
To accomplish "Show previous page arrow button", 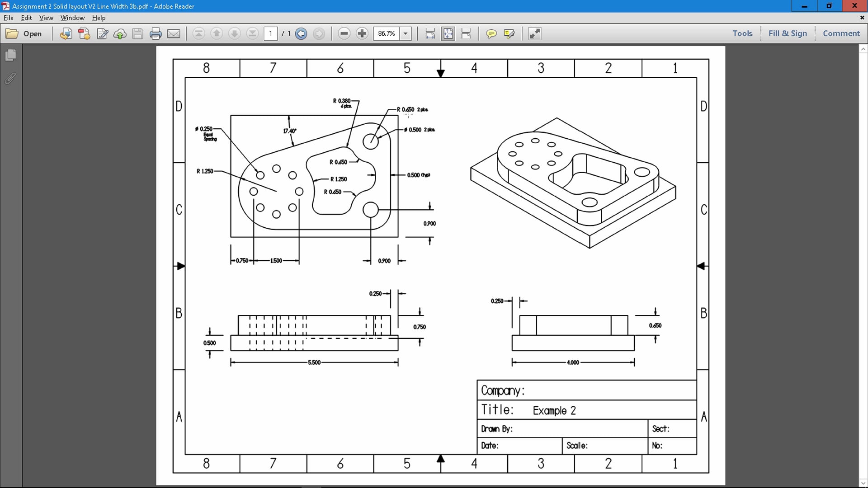I will [x=217, y=33].
